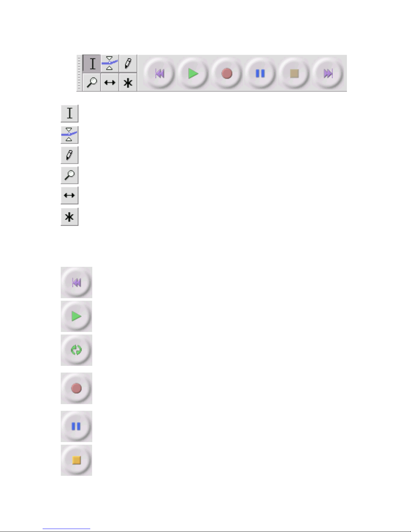Click the standalone Envelope tool icon in the list
Screen dimensions: 411x532
click(69, 135)
